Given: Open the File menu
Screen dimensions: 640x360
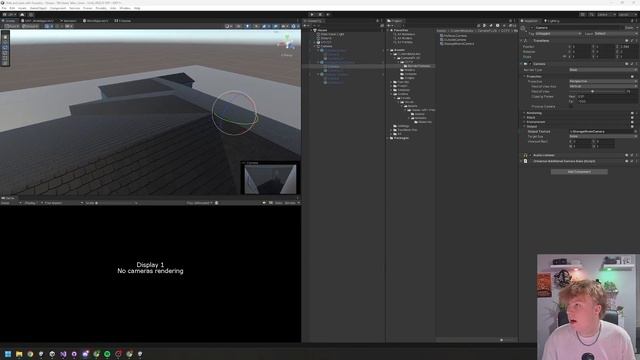Looking at the screenshot, I should pyautogui.click(x=4, y=8).
